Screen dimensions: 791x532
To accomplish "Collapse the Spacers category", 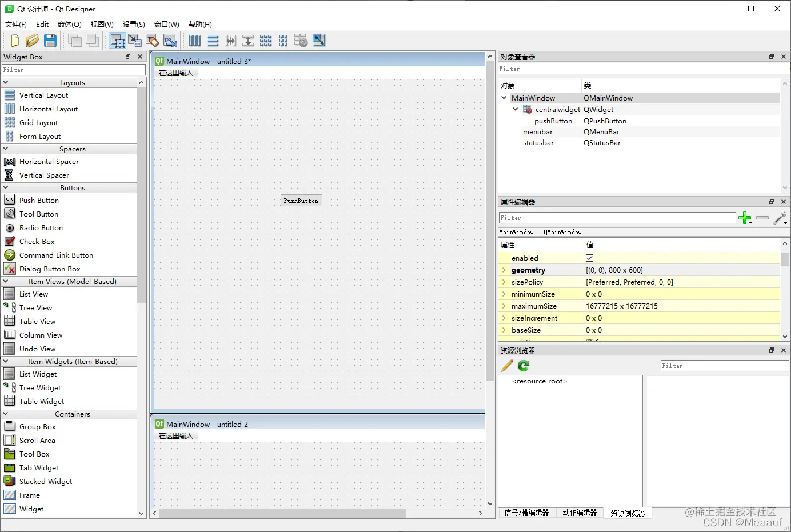I will click(x=6, y=149).
